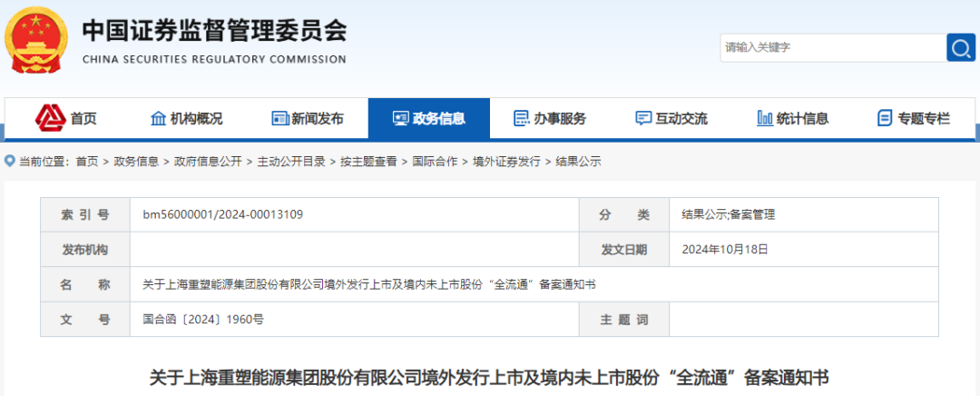This screenshot has width=980, height=396.
Task: Click the 发布机构 label cell
Action: 85,250
